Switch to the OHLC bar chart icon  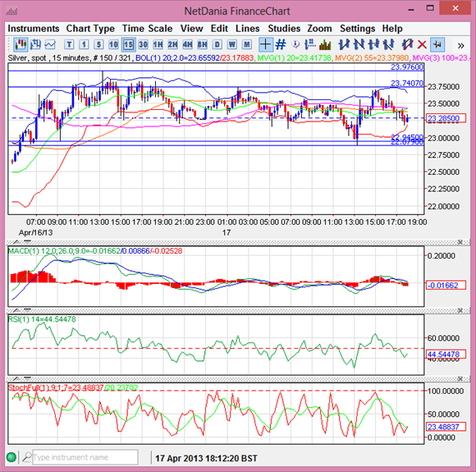tap(35, 45)
